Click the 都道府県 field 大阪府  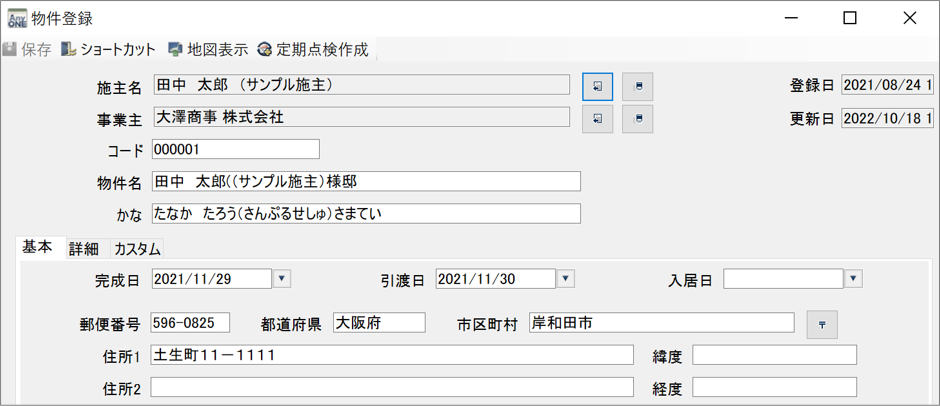click(x=379, y=323)
